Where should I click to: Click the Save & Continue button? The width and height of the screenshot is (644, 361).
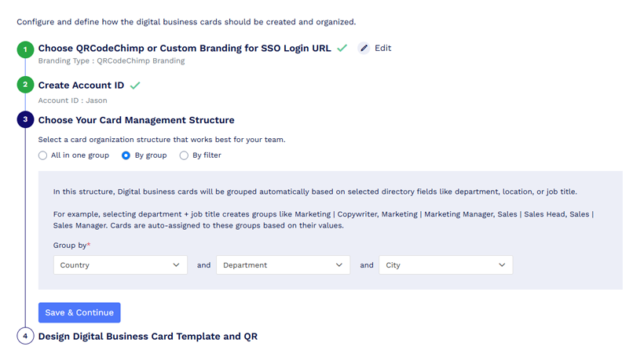pyautogui.click(x=79, y=312)
